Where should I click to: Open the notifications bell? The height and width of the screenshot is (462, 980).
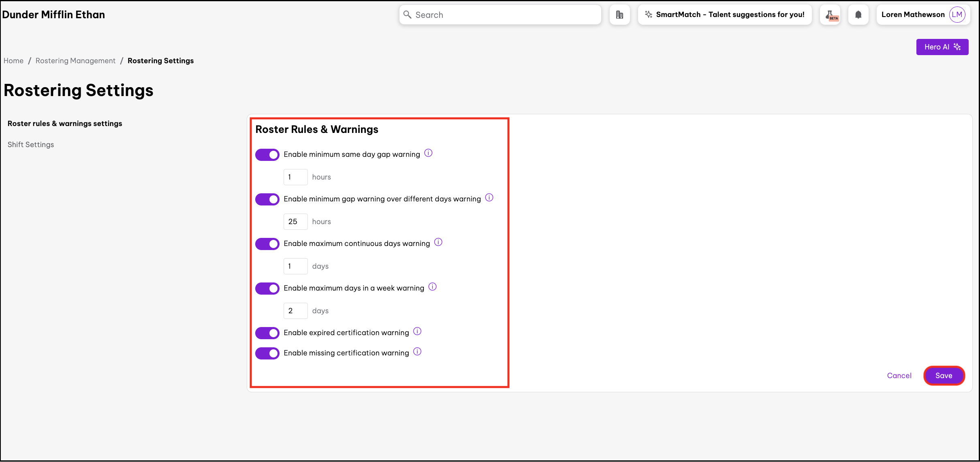pyautogui.click(x=858, y=15)
